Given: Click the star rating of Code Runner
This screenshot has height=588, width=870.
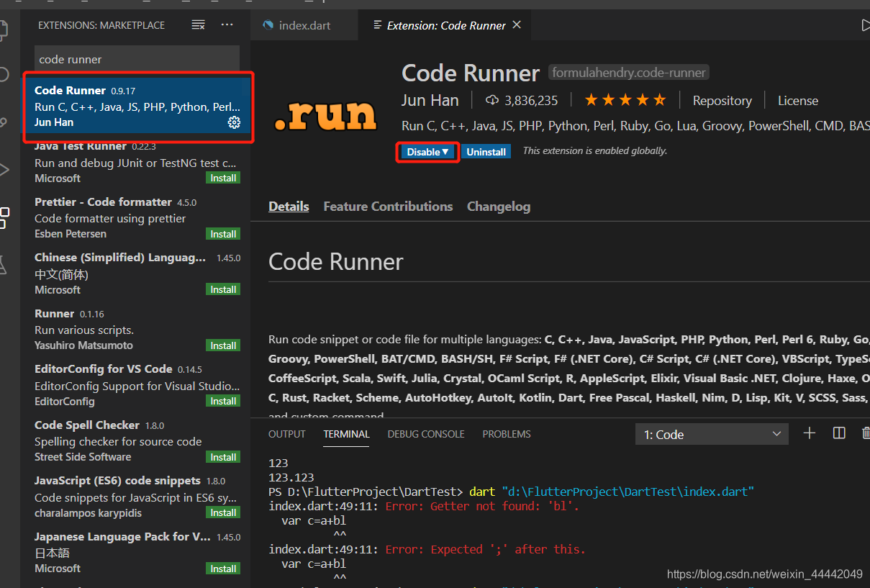Looking at the screenshot, I should [x=625, y=101].
